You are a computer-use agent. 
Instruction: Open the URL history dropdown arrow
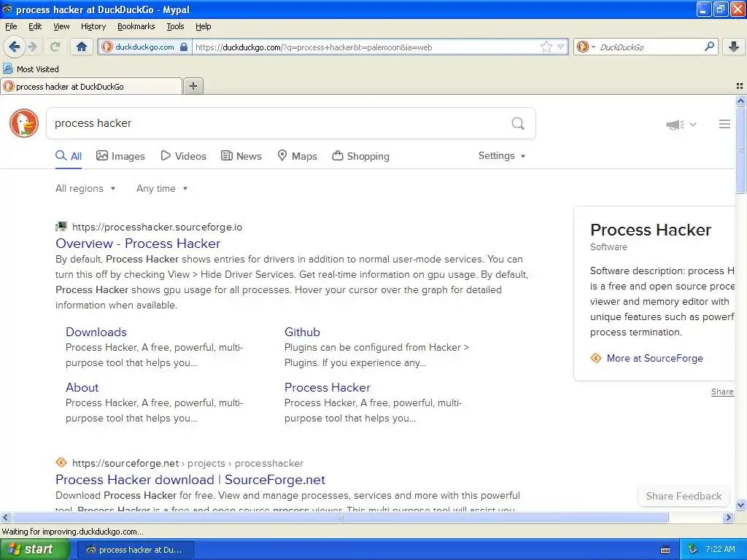coord(561,47)
